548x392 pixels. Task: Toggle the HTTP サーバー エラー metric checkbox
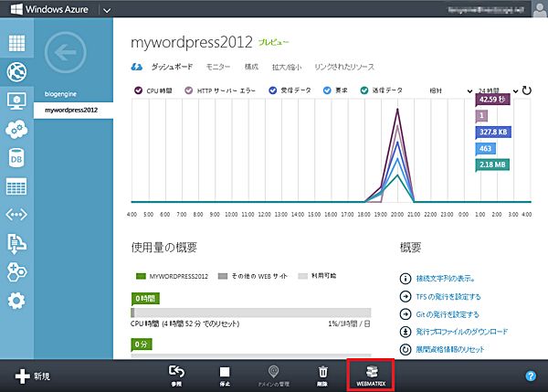(x=189, y=90)
